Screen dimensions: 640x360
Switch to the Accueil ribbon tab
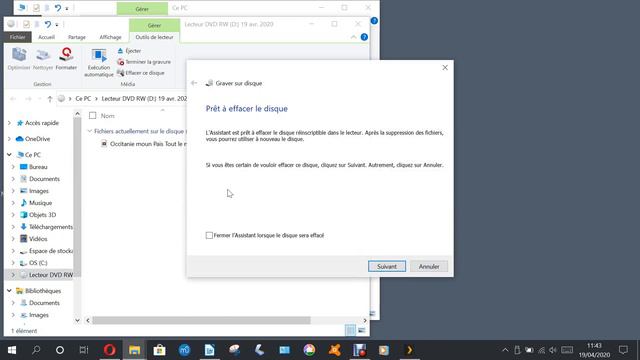(47, 37)
